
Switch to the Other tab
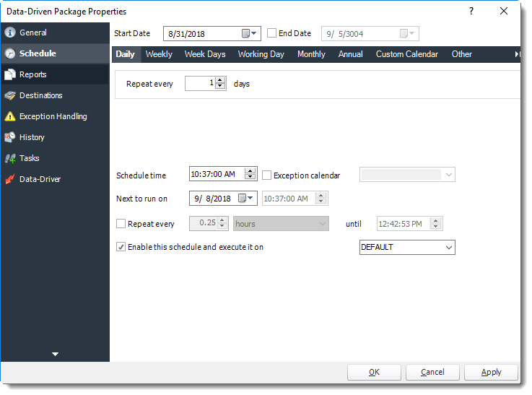click(461, 54)
